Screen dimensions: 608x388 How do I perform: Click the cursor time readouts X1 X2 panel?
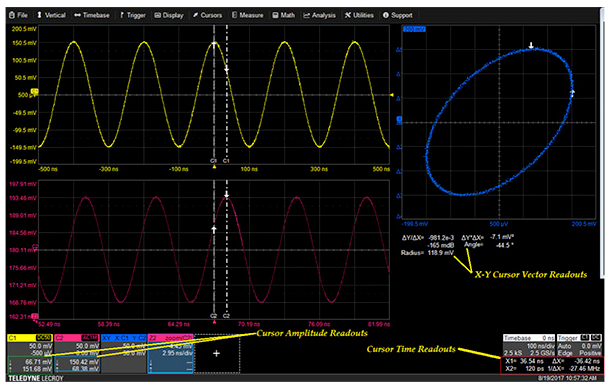pyautogui.click(x=552, y=365)
